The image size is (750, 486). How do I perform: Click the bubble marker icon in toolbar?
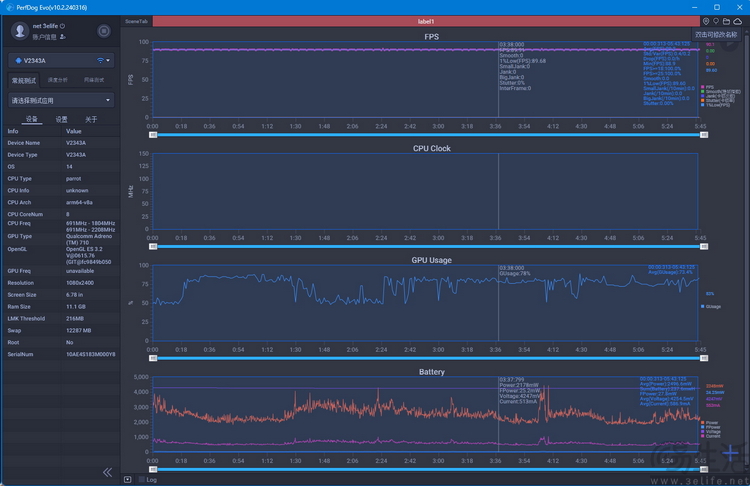click(x=716, y=21)
